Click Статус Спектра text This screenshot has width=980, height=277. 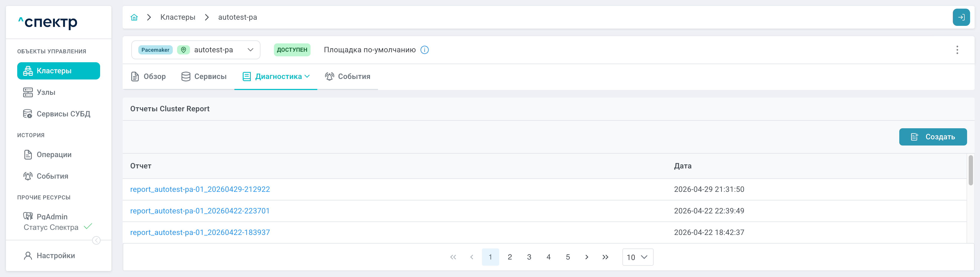click(51, 227)
